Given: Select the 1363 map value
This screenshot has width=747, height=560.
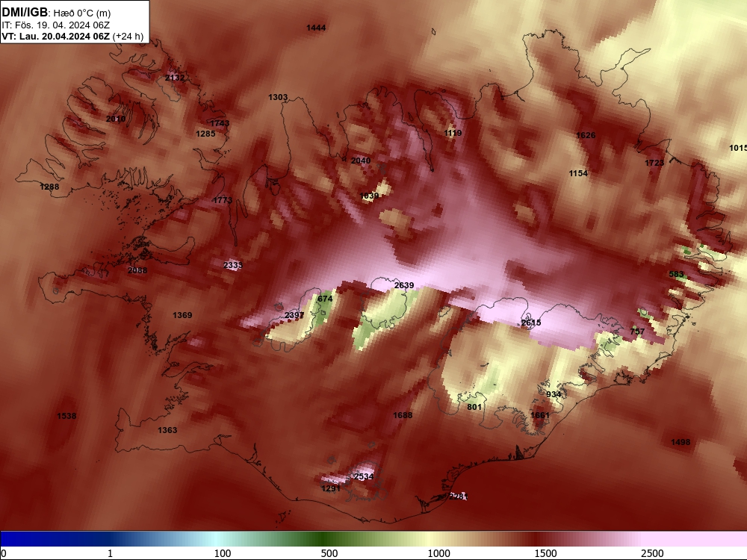Looking at the screenshot, I should coord(167,431).
